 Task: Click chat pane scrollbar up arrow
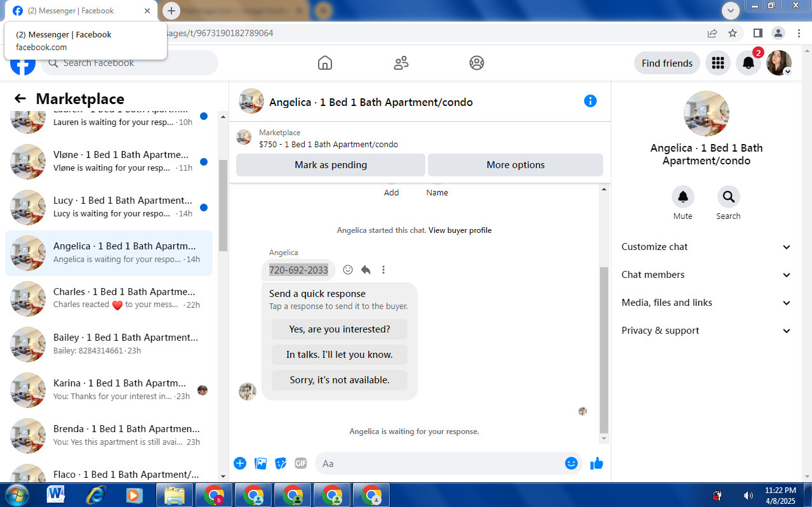604,189
